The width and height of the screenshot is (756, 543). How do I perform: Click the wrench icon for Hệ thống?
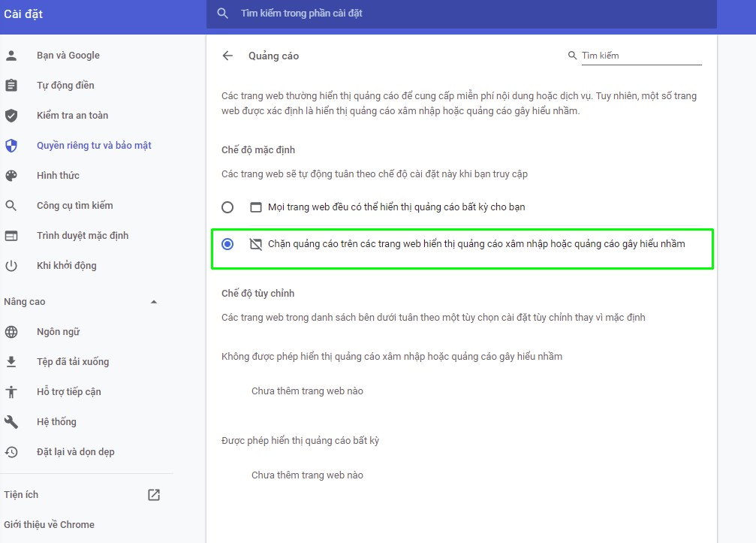(11, 422)
